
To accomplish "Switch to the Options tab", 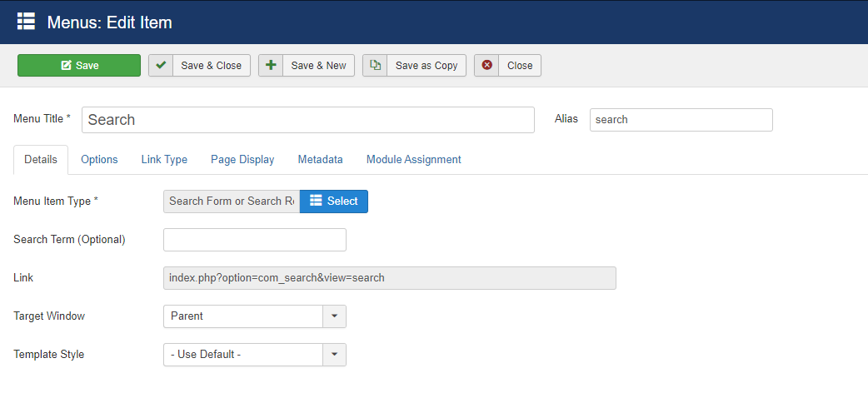I will coord(99,160).
